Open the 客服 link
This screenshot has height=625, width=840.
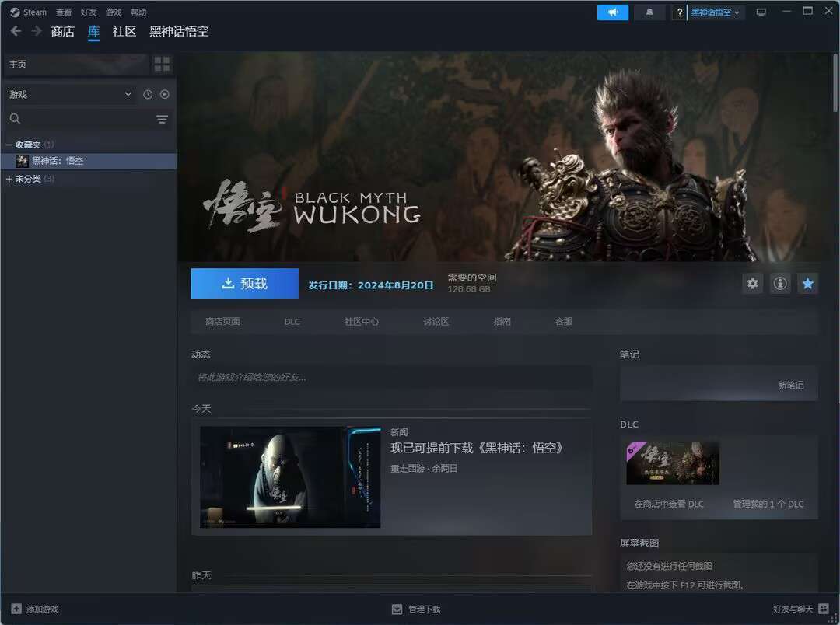pos(564,321)
